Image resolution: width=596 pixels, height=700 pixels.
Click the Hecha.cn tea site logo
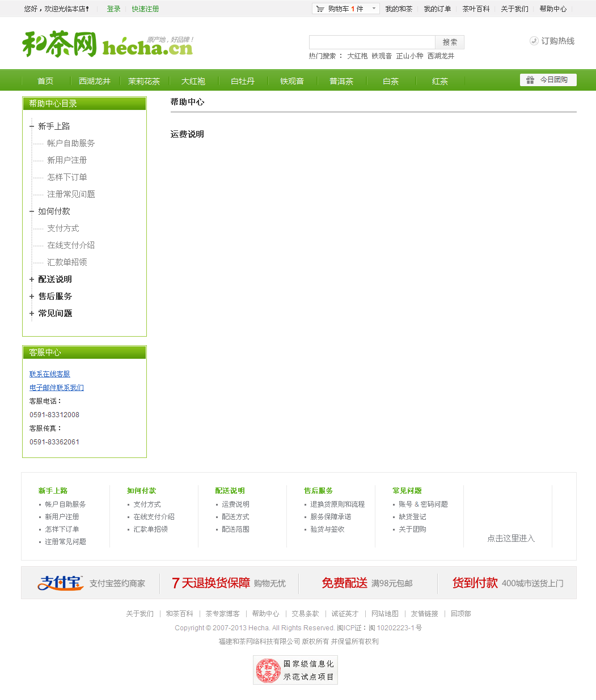108,44
